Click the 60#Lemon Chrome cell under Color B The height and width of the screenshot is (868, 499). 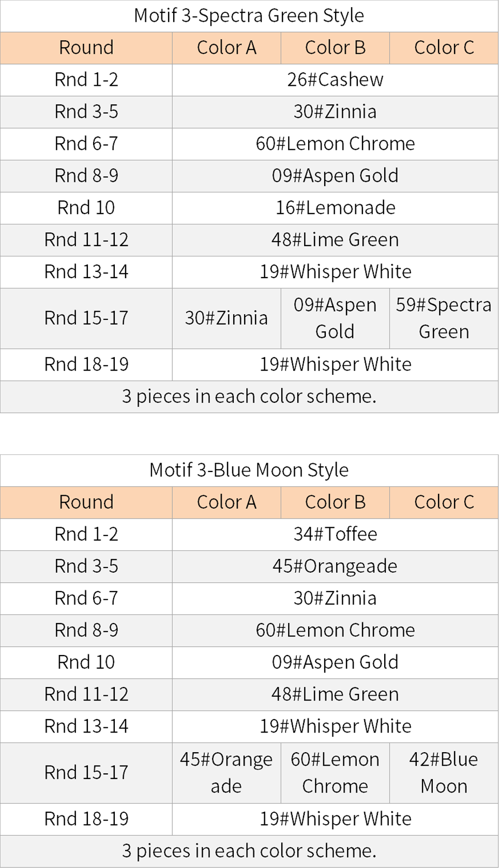(x=335, y=773)
